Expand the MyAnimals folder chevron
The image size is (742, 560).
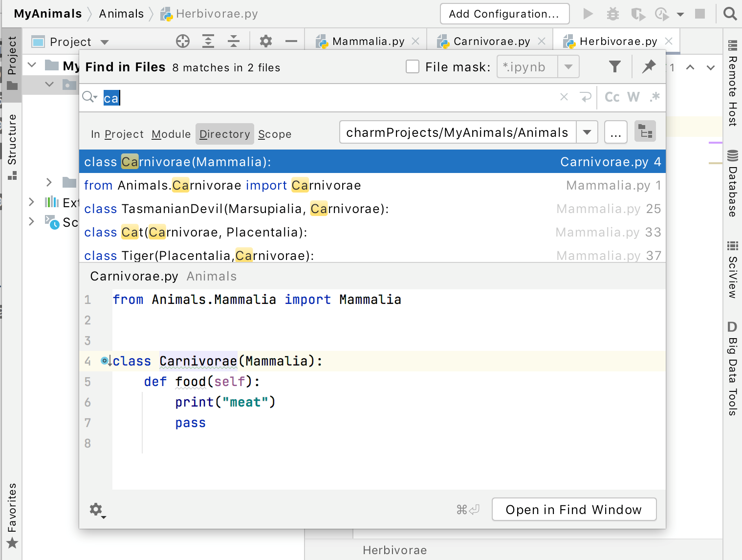(x=31, y=65)
